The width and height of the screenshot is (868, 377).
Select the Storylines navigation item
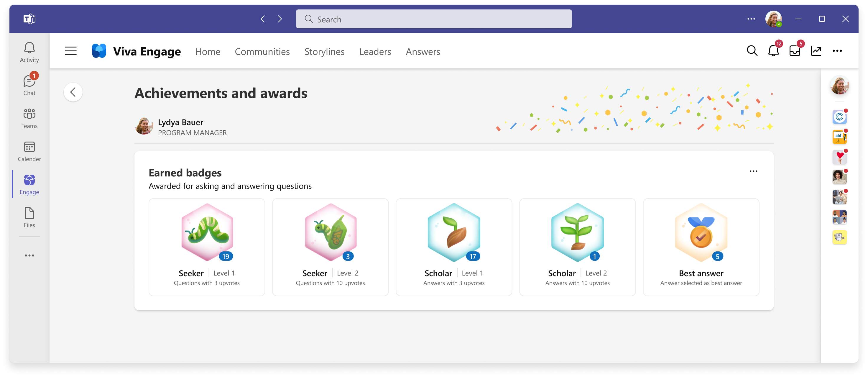point(324,52)
